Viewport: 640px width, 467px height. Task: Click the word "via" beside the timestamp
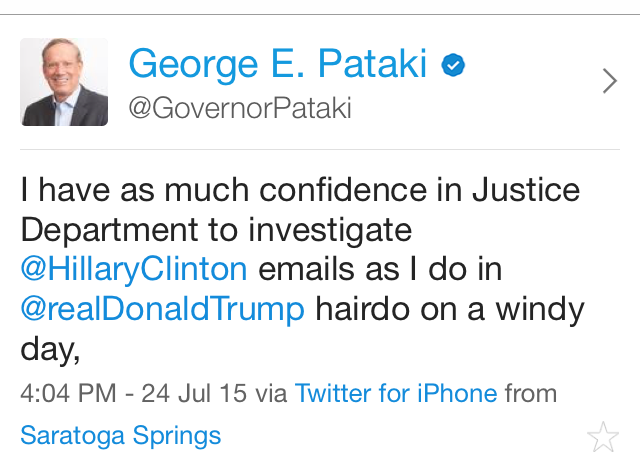tap(270, 393)
